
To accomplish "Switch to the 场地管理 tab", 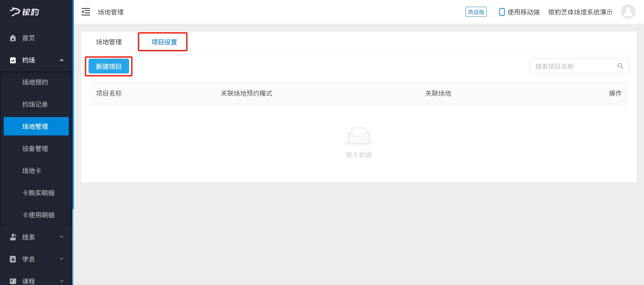I will coord(109,42).
